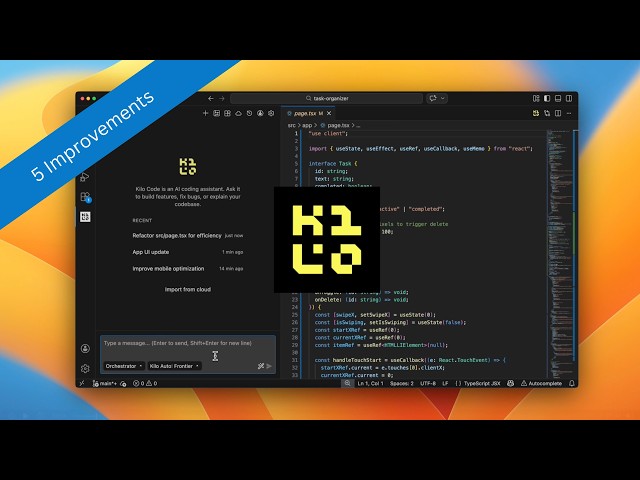The width and height of the screenshot is (640, 480).
Task: Open the Customize Layout icon
Action: (x=536, y=98)
